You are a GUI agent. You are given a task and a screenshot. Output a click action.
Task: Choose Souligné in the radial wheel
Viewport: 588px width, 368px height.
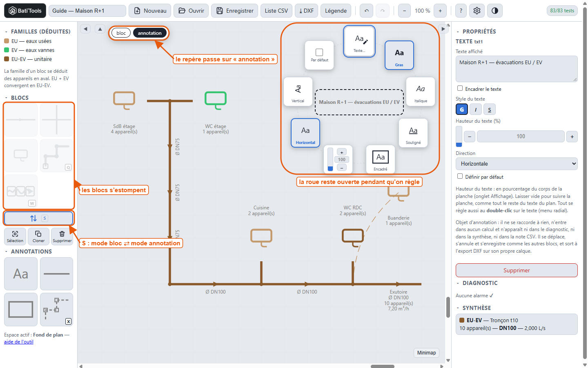(413, 133)
